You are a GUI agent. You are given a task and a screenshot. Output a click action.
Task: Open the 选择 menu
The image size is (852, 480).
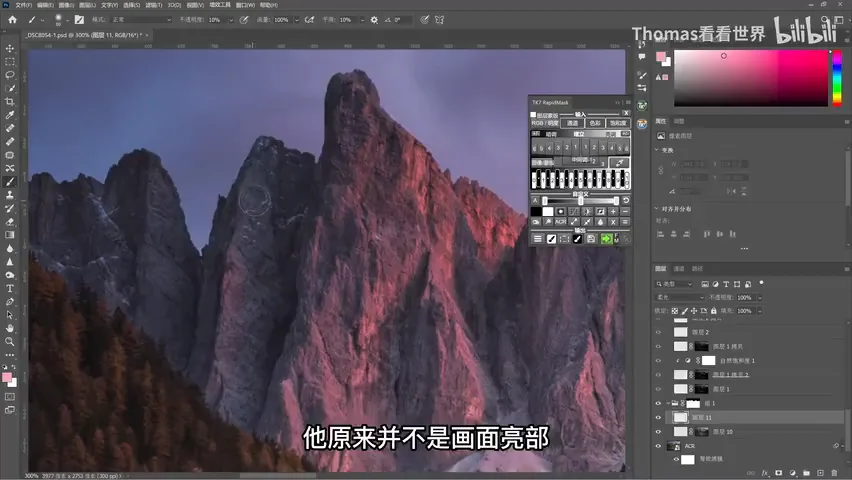tap(131, 5)
